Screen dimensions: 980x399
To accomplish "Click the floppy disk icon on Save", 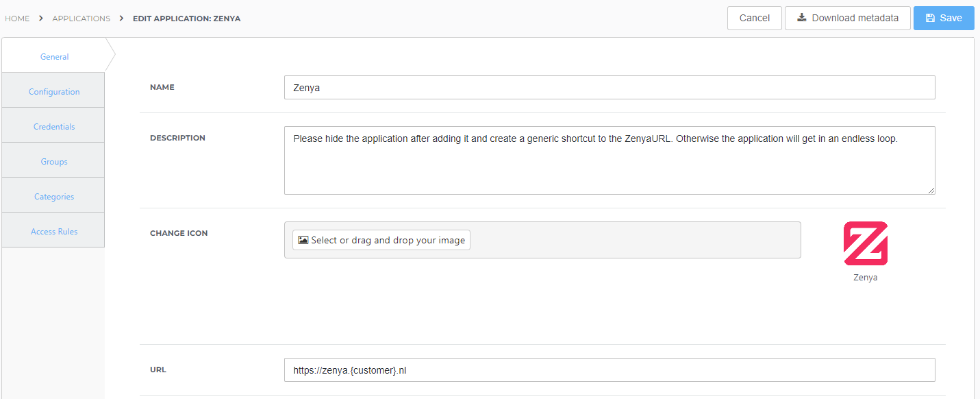I will tap(930, 18).
